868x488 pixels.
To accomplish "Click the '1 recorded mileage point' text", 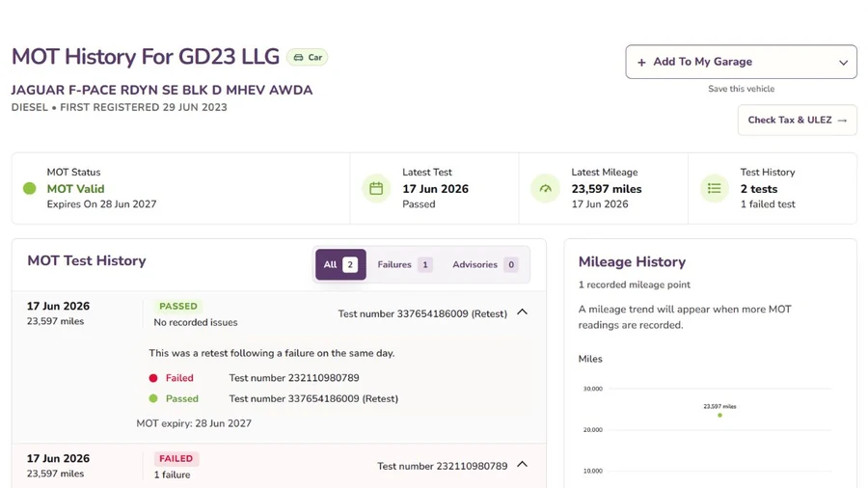I will [x=634, y=285].
